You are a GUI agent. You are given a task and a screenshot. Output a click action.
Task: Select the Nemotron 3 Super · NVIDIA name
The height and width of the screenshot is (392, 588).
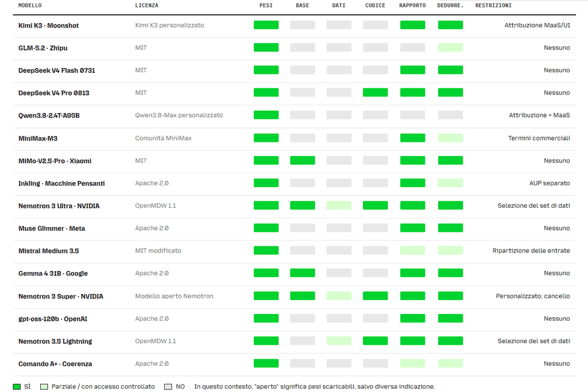click(61, 296)
